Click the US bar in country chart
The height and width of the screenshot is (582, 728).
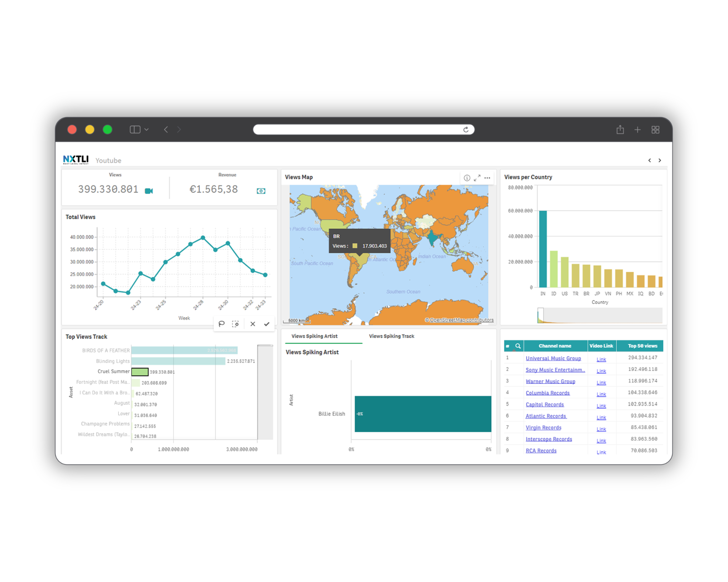(565, 272)
